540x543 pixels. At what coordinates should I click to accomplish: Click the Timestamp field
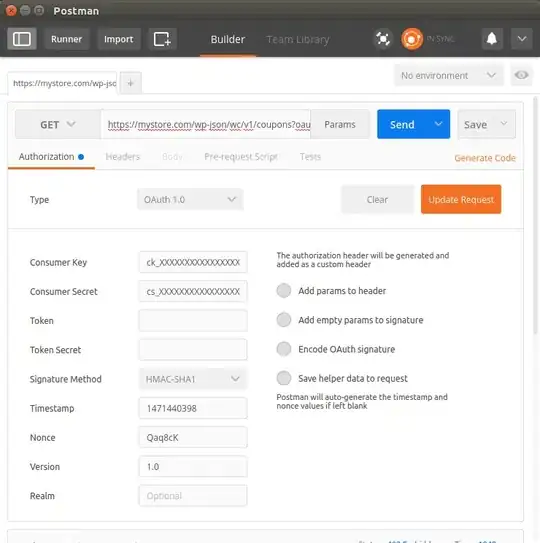tap(193, 408)
